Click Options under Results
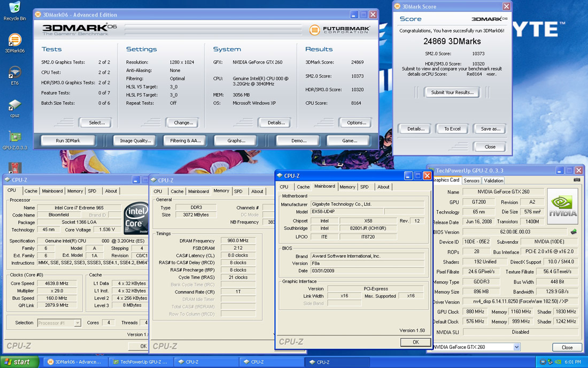Image resolution: width=588 pixels, height=368 pixels. point(356,122)
